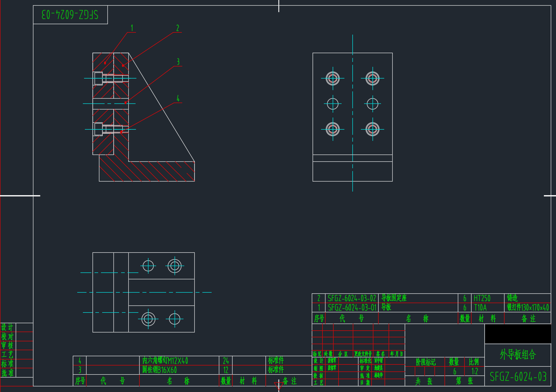
Task: Click balloon number 2 on section view
Action: point(177,28)
